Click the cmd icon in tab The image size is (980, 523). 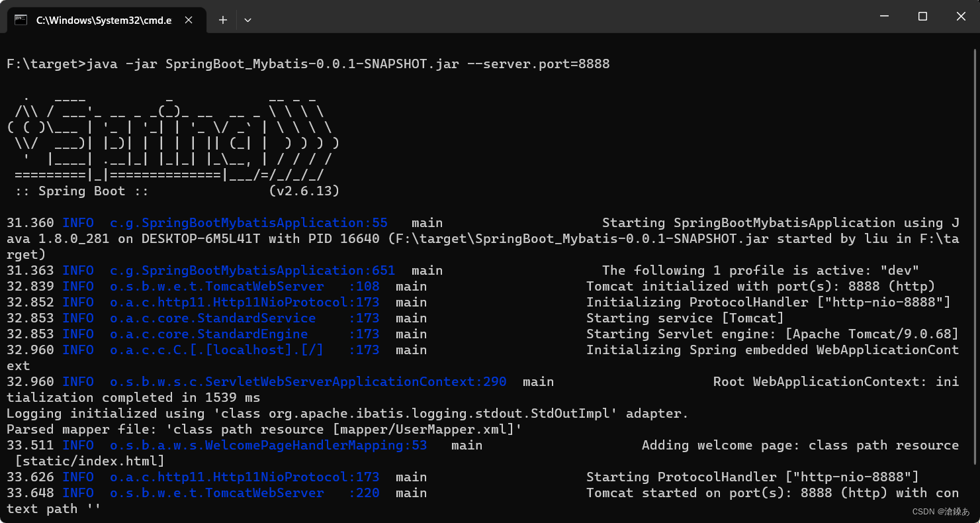[21, 21]
